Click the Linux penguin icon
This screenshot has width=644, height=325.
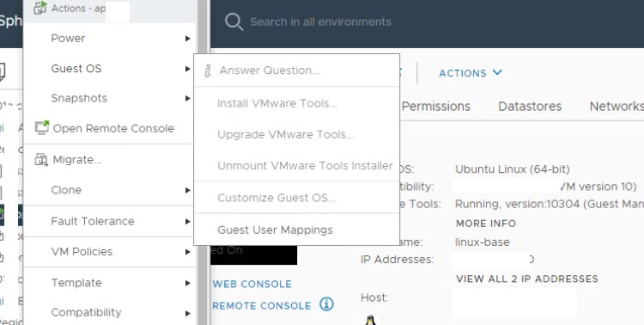click(x=370, y=321)
